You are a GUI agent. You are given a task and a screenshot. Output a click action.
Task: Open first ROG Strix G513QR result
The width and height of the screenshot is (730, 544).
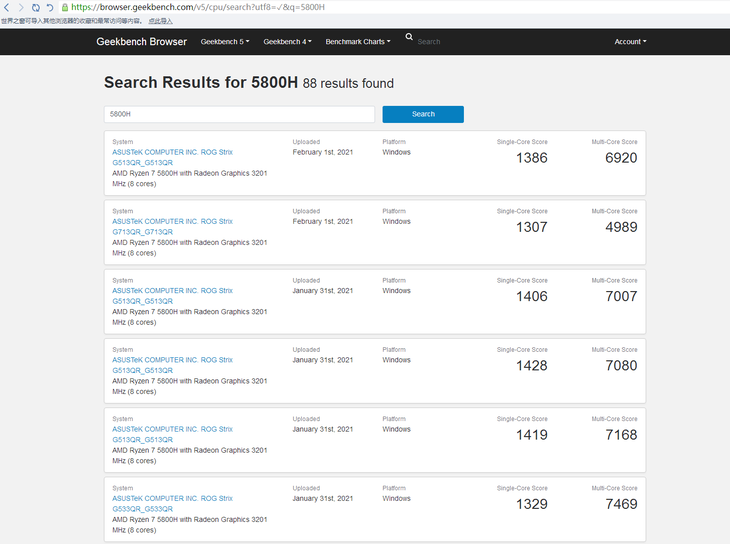[172, 157]
